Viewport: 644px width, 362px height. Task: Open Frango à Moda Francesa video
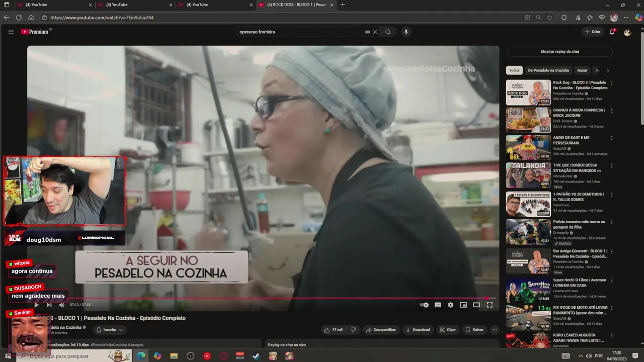tap(528, 120)
